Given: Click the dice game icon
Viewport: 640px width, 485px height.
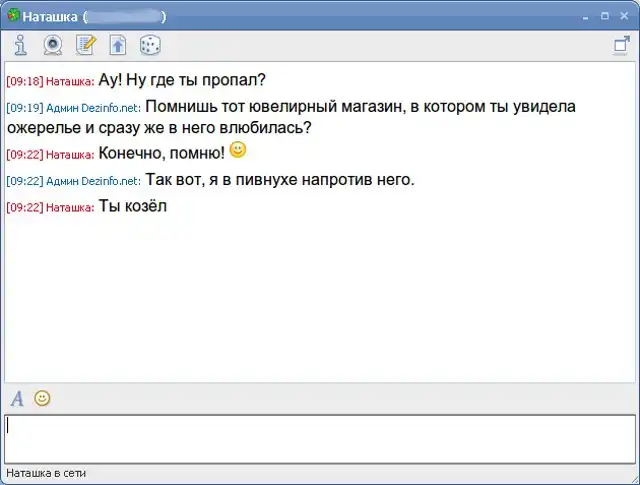Looking at the screenshot, I should (149, 45).
